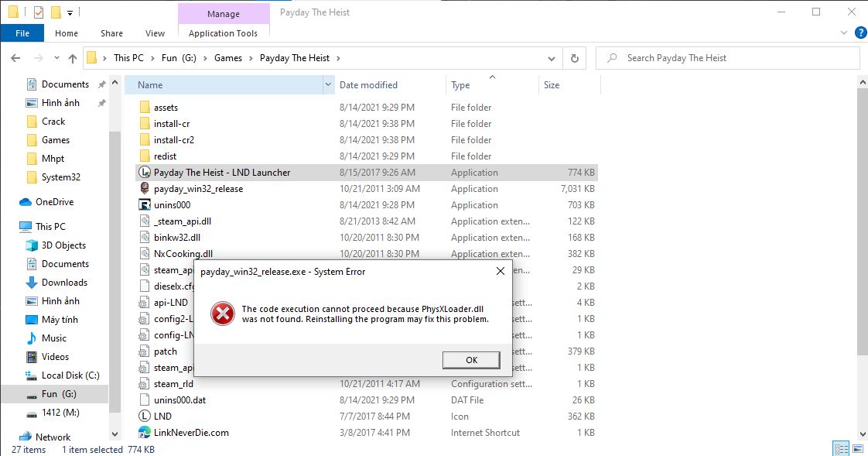868x456 pixels.
Task: Sort files by Date modified column
Action: 368,85
